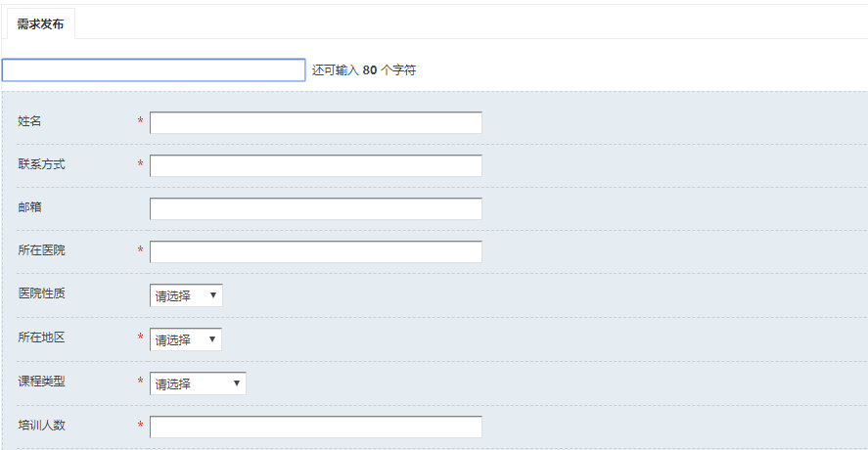Open the 所在地区 请选择 dropdown
This screenshot has width=868, height=450.
[186, 339]
